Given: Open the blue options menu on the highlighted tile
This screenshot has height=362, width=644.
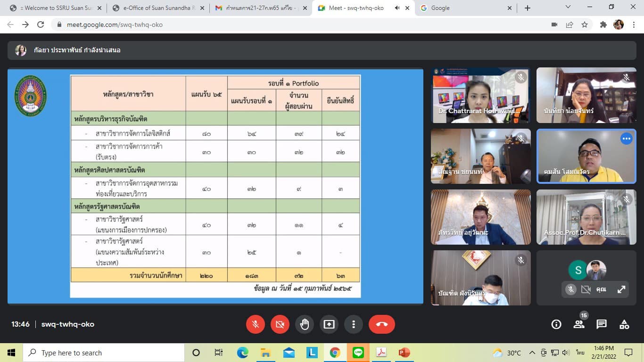Looking at the screenshot, I should pyautogui.click(x=626, y=139).
